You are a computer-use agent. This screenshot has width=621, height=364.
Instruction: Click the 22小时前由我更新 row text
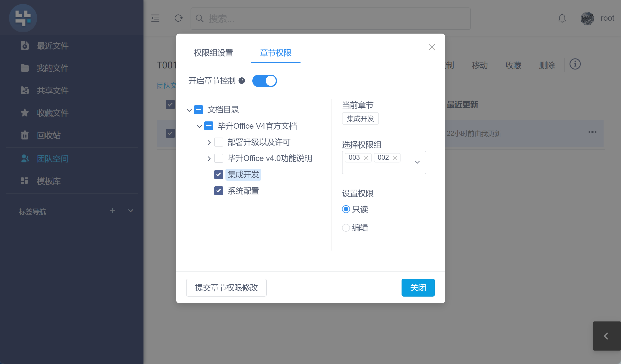(x=474, y=134)
